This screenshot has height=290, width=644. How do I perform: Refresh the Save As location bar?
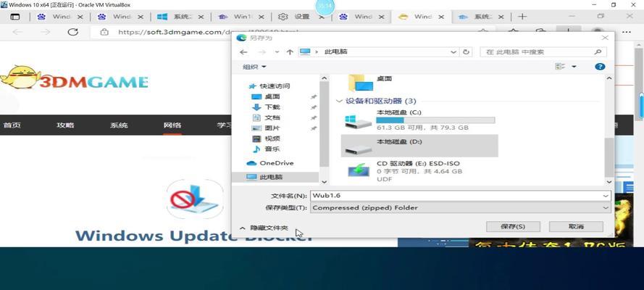[466, 52]
